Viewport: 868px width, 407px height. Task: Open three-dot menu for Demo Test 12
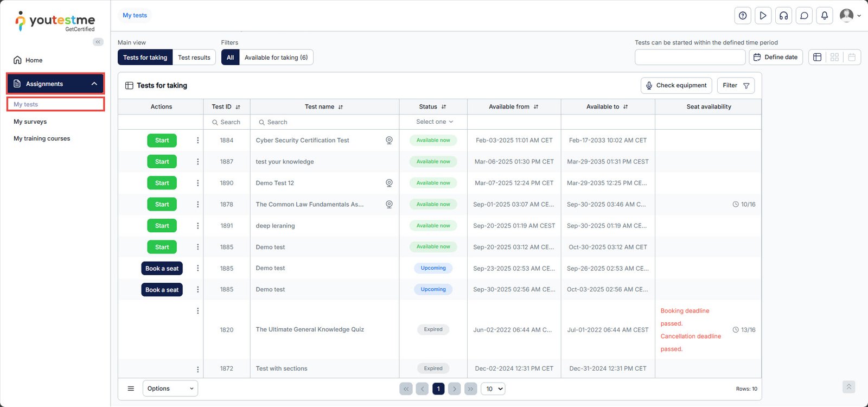coord(197,183)
